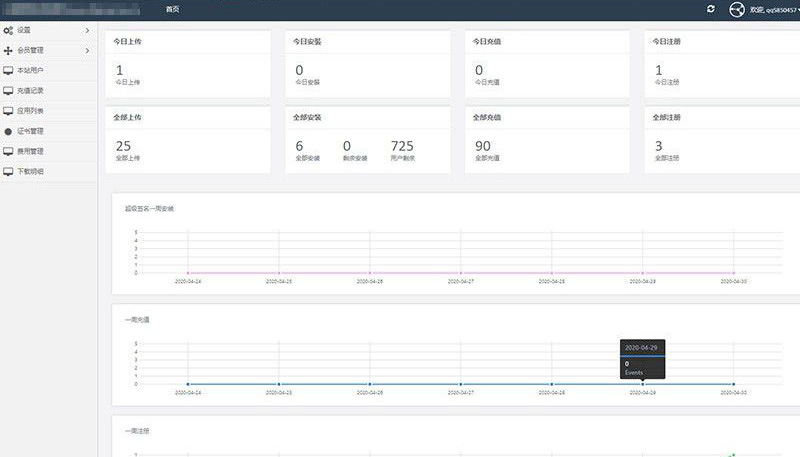Viewport: 800px width, 457px height.
Task: Click the refresh icon in the top bar
Action: (x=711, y=9)
